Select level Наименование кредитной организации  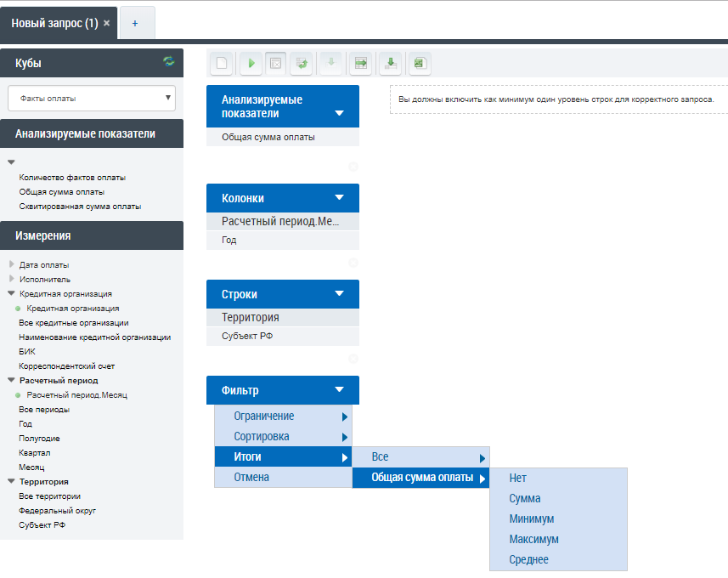tap(94, 337)
